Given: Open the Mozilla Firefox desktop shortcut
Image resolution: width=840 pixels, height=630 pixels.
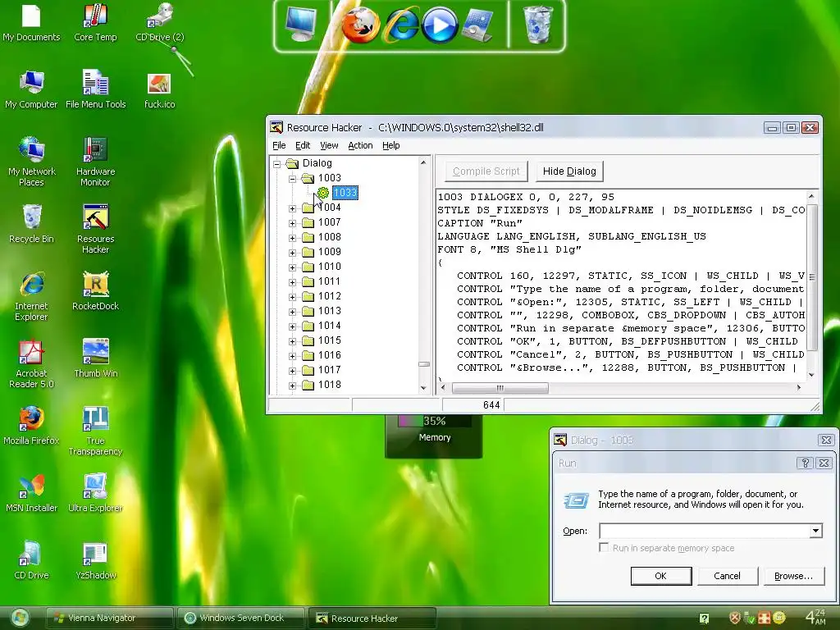Looking at the screenshot, I should click(32, 426).
